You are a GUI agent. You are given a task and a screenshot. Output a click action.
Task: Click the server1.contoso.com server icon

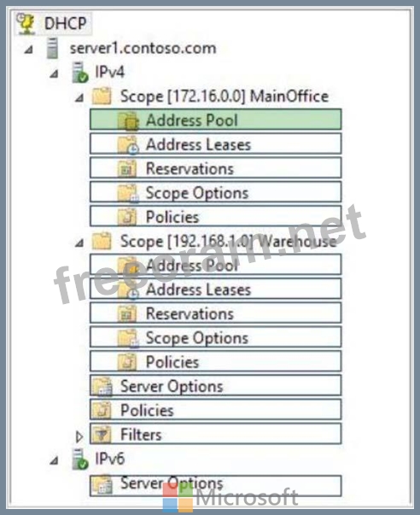pos(53,49)
